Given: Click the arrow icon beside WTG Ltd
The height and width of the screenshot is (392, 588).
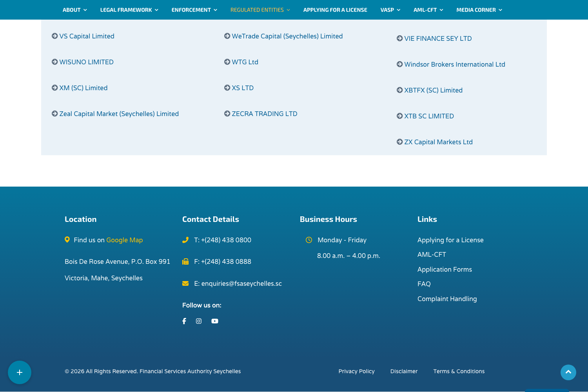Looking at the screenshot, I should point(227,62).
